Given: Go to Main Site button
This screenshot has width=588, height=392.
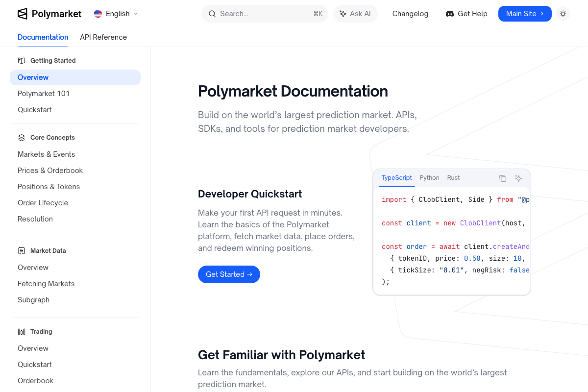Looking at the screenshot, I should pyautogui.click(x=525, y=14).
